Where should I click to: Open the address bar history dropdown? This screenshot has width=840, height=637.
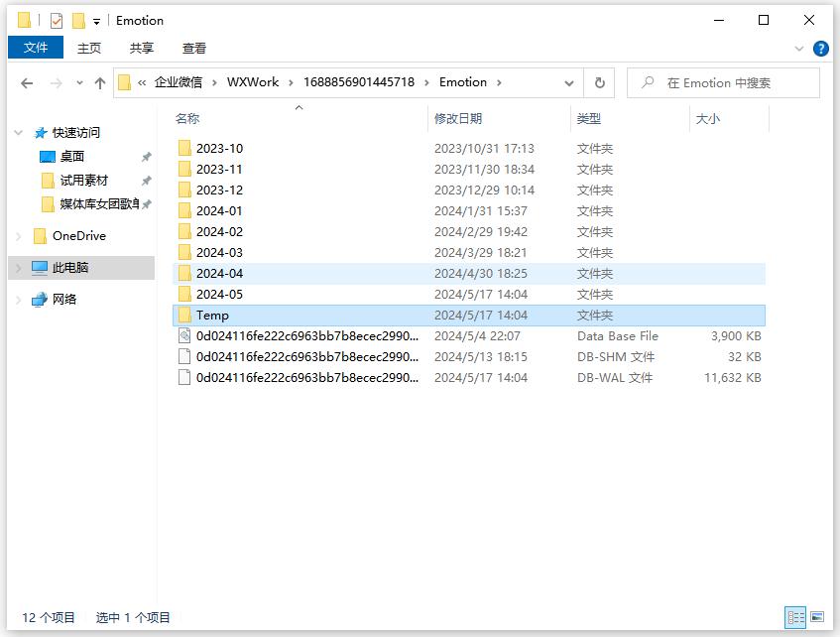569,83
